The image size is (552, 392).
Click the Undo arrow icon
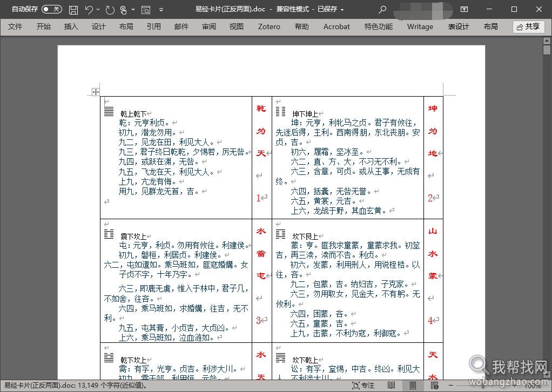pyautogui.click(x=89, y=10)
